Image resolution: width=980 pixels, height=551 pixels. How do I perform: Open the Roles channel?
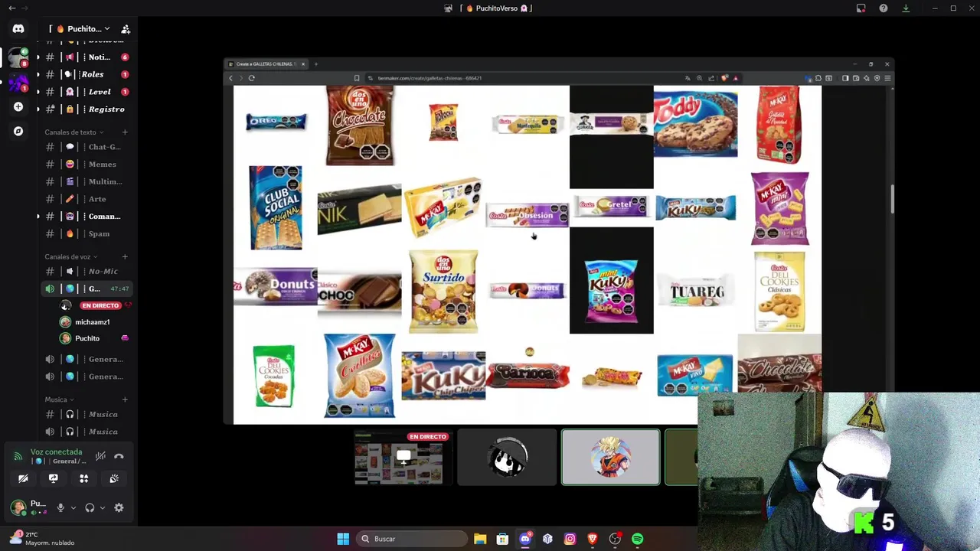pyautogui.click(x=86, y=74)
